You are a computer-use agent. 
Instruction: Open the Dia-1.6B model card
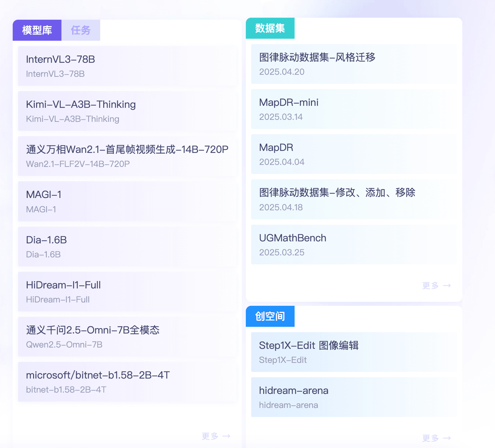(127, 246)
